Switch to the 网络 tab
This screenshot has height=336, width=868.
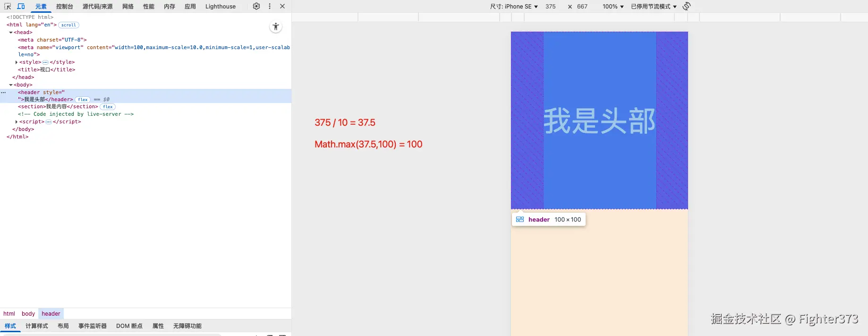(128, 7)
